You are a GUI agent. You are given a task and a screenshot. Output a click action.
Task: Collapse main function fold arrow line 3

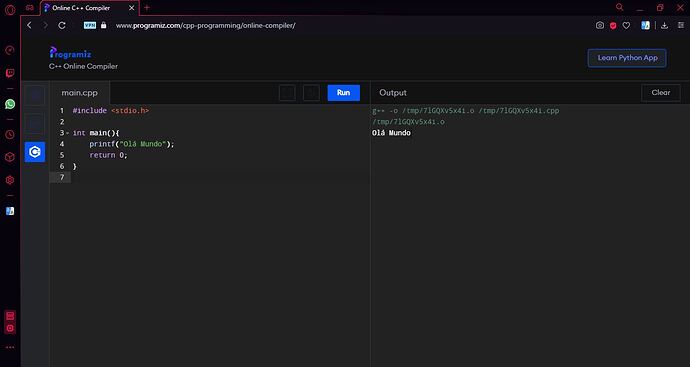[x=67, y=133]
